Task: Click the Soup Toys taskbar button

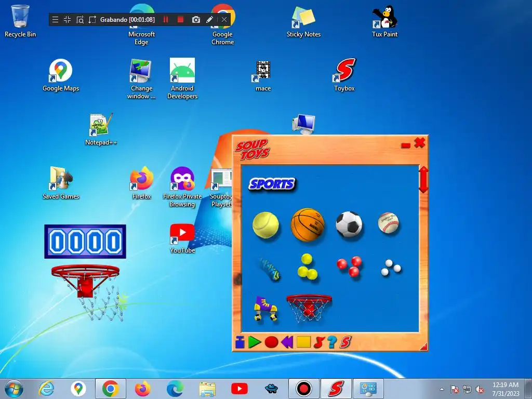Action: click(336, 389)
